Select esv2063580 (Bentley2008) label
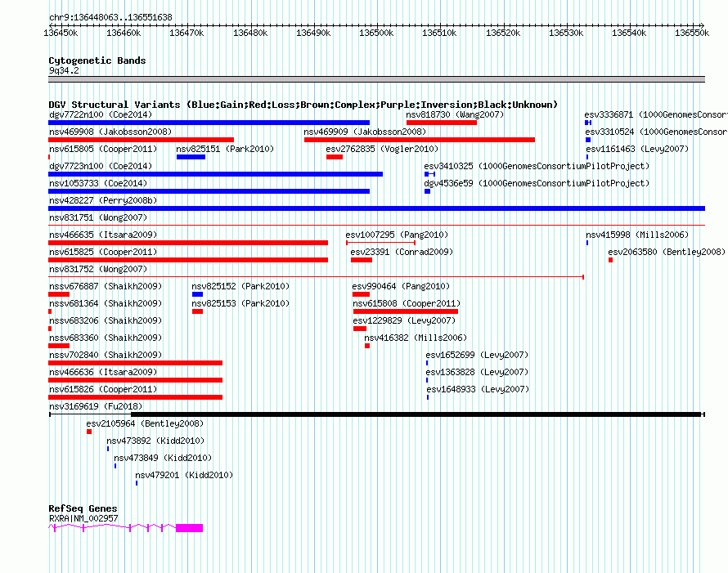This screenshot has height=573, width=728. 667,252
